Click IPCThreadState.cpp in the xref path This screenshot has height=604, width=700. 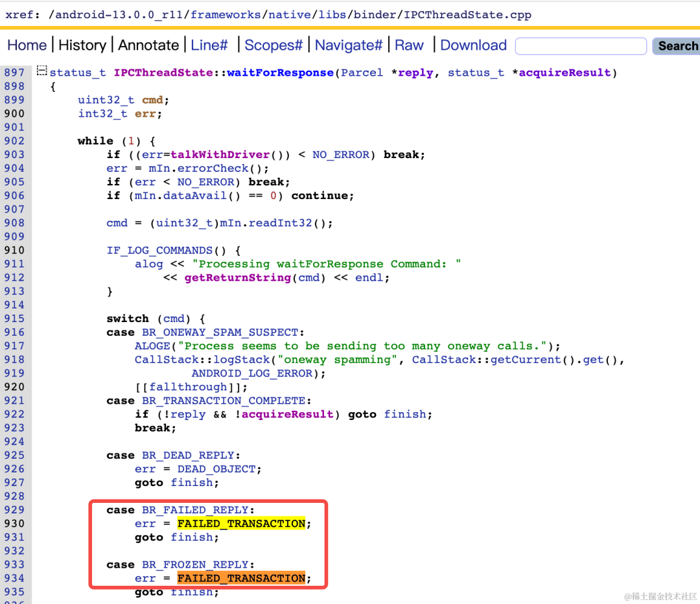[467, 15]
